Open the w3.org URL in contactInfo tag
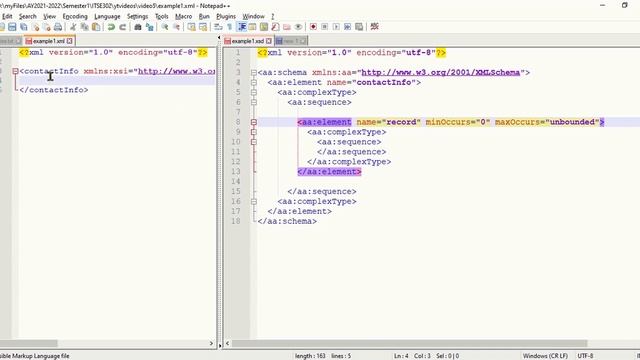 coord(176,71)
